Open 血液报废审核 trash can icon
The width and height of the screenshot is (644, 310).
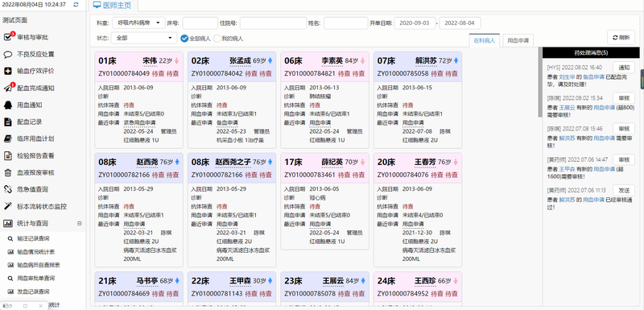(x=8, y=172)
